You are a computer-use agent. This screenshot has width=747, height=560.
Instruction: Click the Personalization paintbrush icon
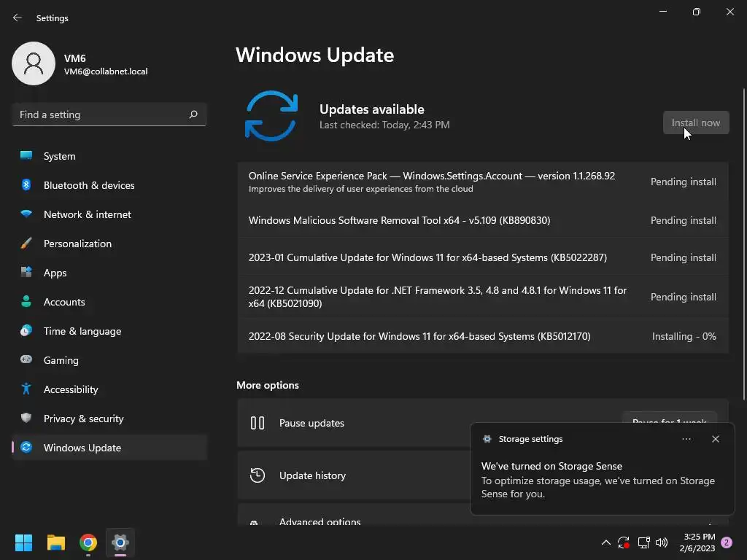[x=26, y=244]
